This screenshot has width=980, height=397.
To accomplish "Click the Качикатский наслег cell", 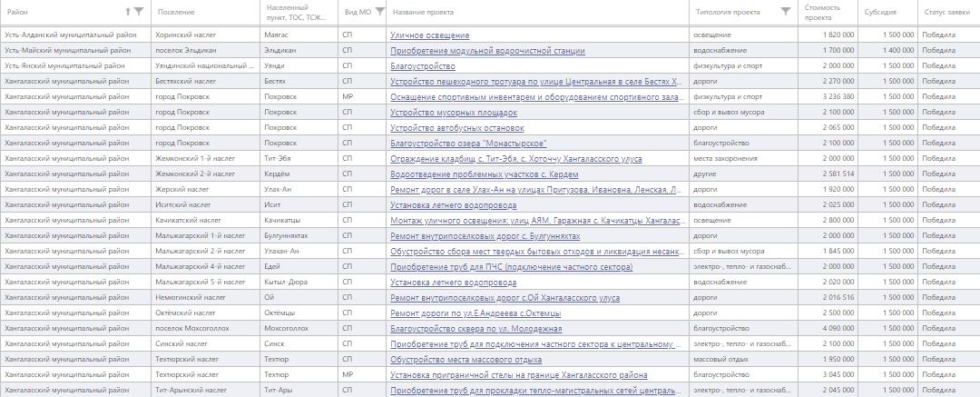I will 206,221.
